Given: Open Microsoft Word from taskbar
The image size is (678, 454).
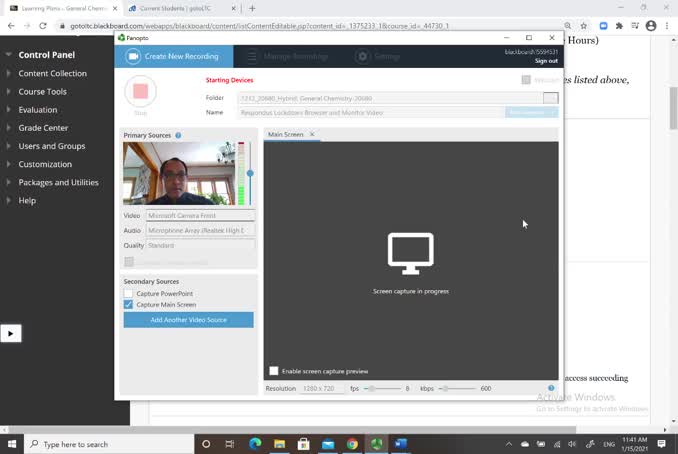Looking at the screenshot, I should pos(401,444).
